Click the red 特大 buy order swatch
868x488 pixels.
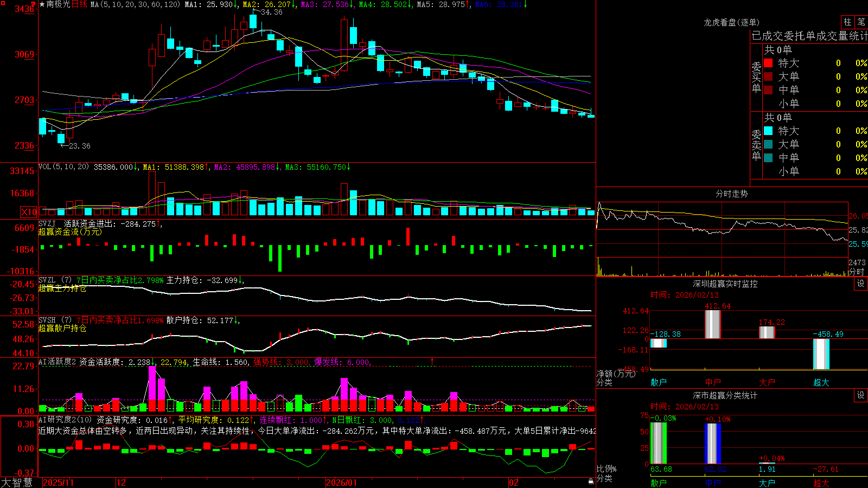pyautogui.click(x=768, y=63)
